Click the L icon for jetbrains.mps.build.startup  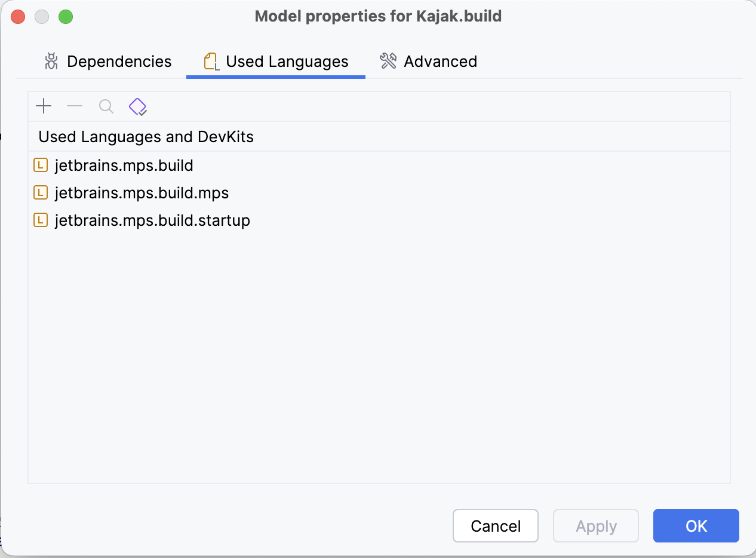(41, 220)
